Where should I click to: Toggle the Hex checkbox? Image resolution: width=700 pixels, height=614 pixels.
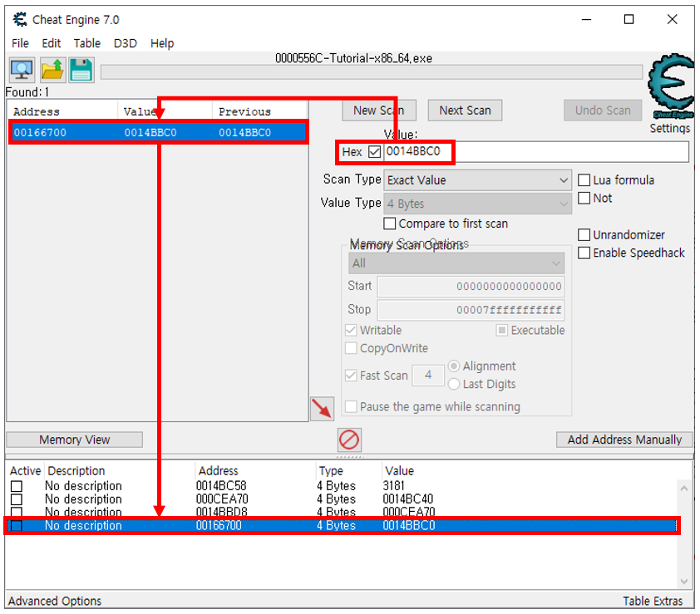click(375, 152)
